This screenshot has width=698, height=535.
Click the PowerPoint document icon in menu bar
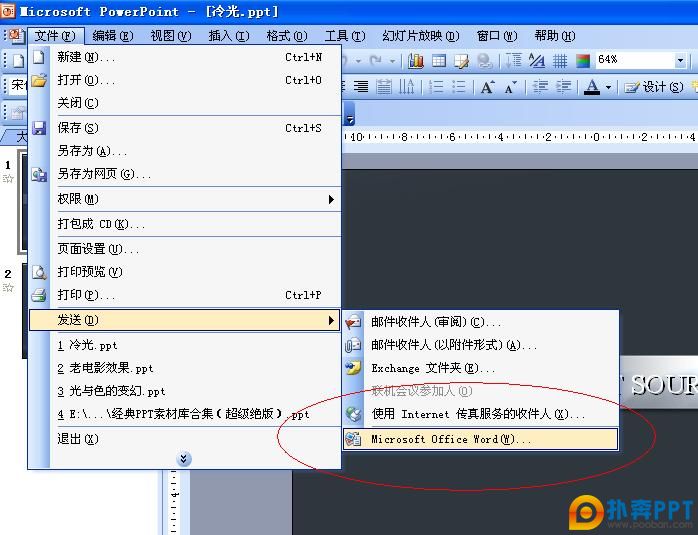tap(16, 35)
